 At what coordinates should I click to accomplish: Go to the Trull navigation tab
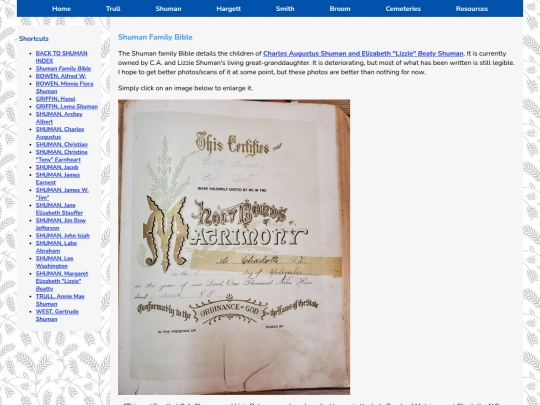[x=113, y=9]
